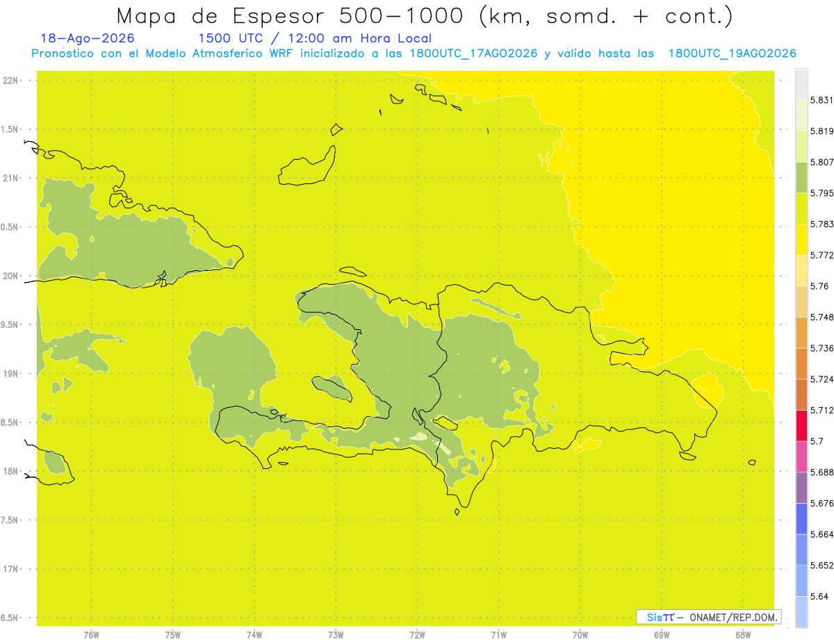
Task: Click the 22N latitude axis label
Action: 10,81
